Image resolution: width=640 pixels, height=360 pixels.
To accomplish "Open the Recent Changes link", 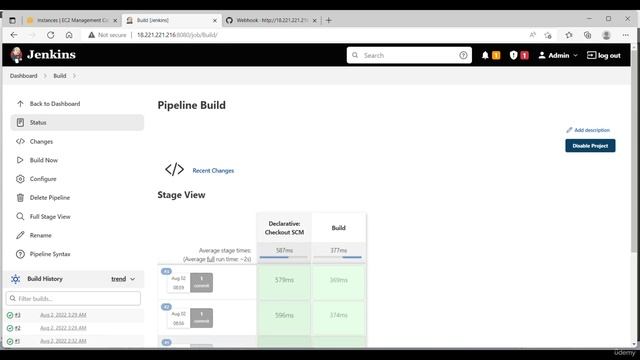I will point(213,171).
